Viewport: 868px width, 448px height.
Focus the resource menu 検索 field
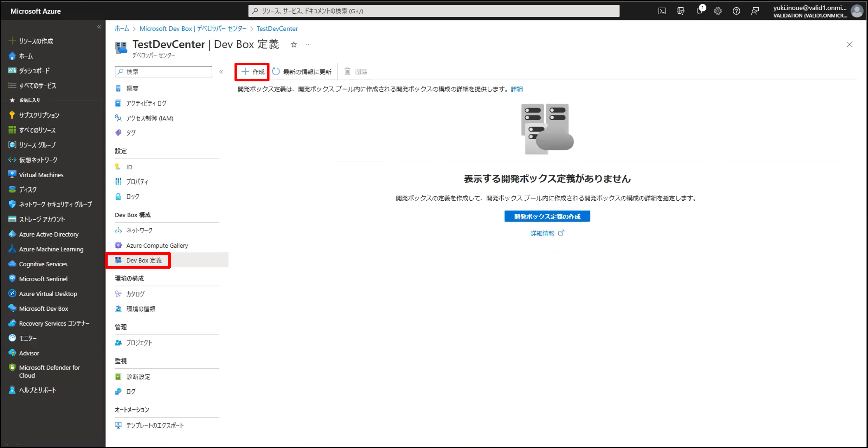tap(163, 72)
